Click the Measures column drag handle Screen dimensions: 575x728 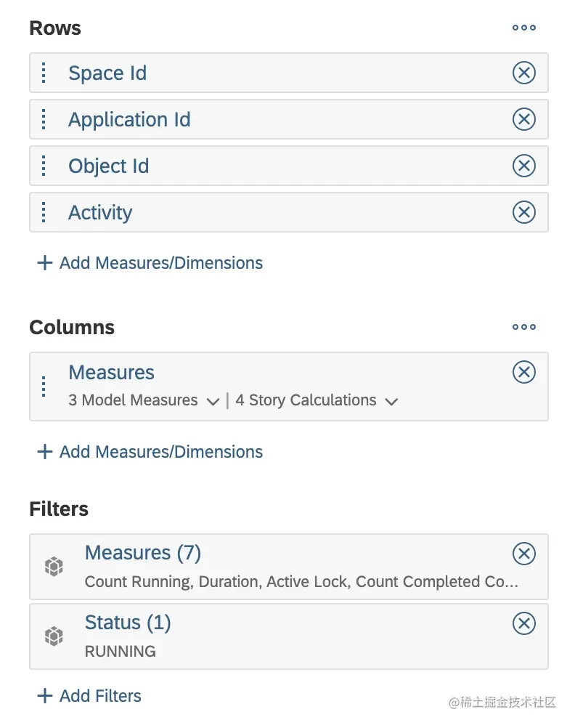(x=44, y=387)
